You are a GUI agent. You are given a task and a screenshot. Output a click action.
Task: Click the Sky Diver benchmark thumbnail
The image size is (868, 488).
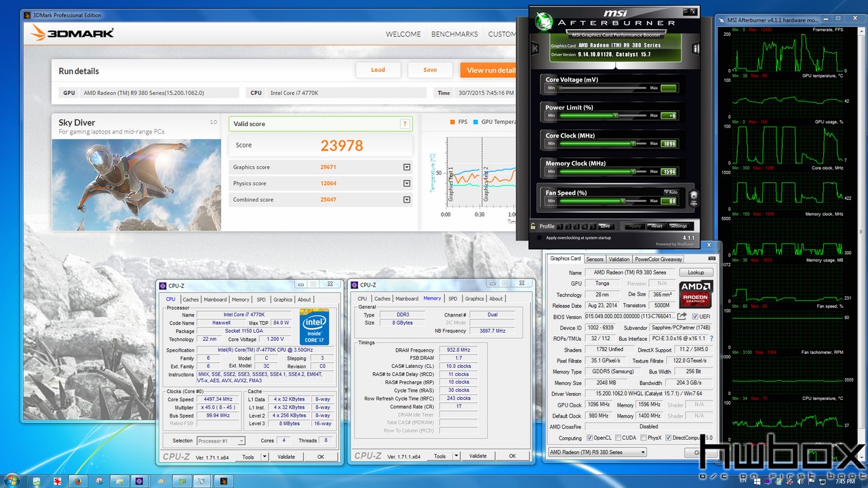coord(136,184)
